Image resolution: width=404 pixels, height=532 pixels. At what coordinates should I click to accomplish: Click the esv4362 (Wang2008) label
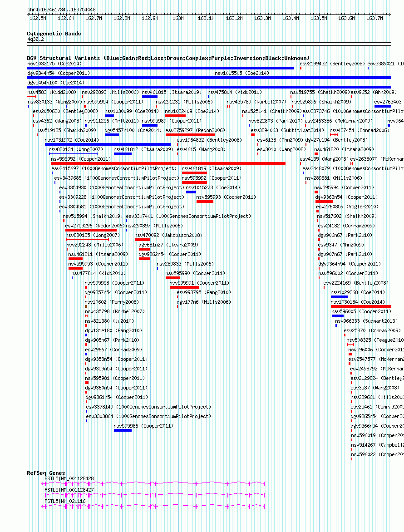tap(57, 120)
